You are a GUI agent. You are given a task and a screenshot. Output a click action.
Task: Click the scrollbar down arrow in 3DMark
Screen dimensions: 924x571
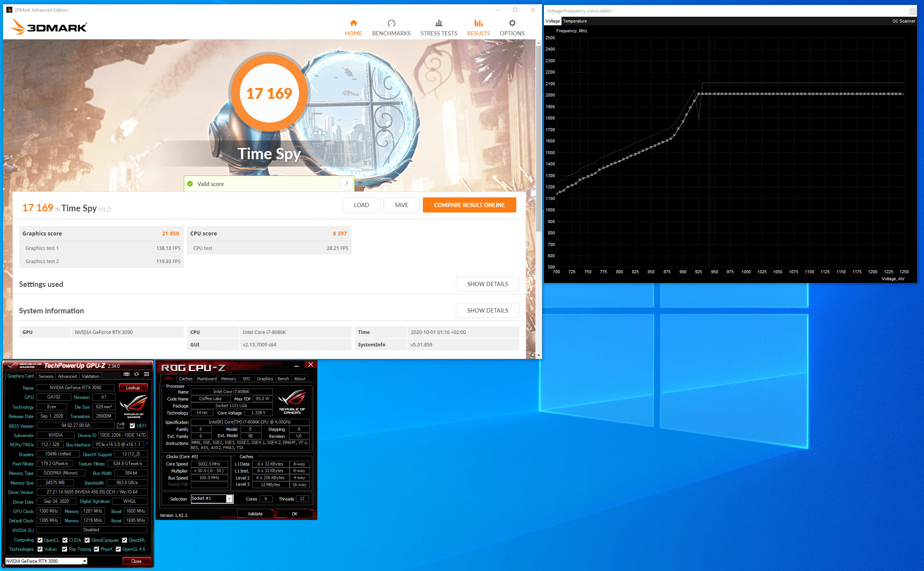point(539,355)
